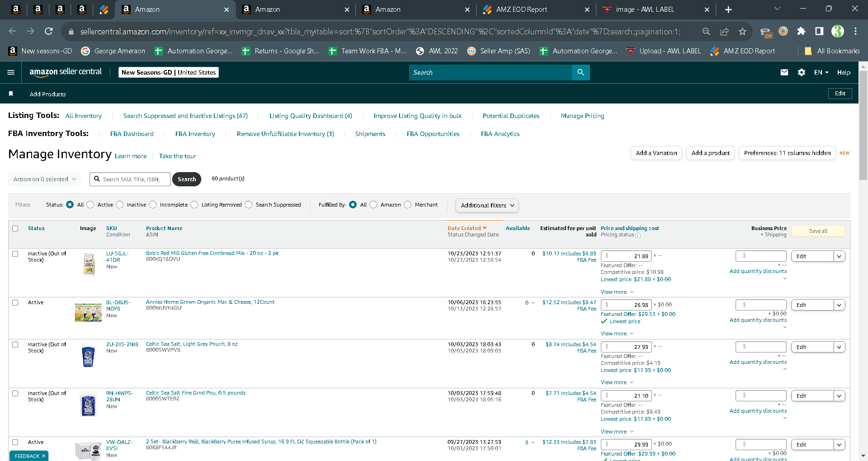The image size is (868, 461).
Task: Open the FBA Dashboard tool
Action: click(x=132, y=134)
